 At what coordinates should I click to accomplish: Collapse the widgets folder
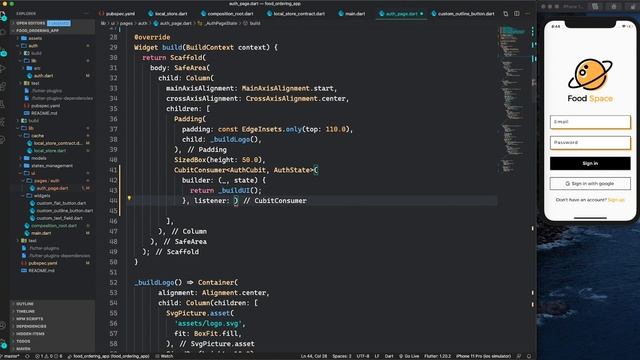click(42, 196)
